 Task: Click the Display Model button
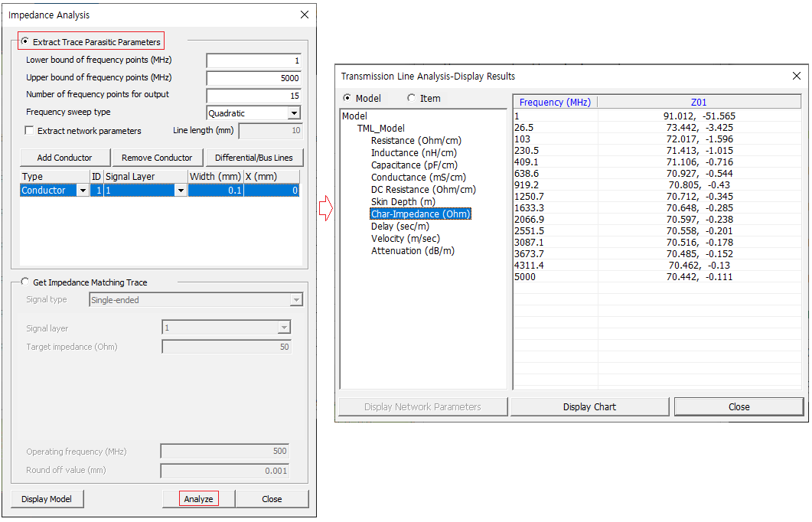[x=47, y=499]
